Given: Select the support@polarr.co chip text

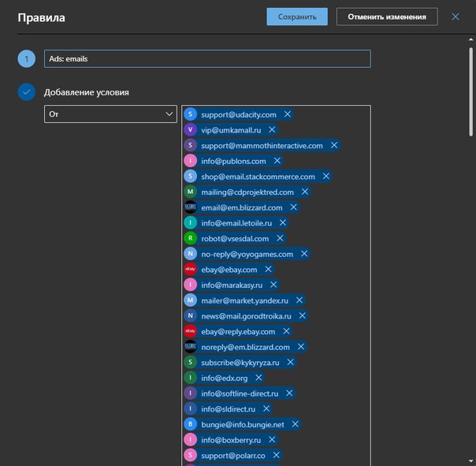Looking at the screenshot, I should point(233,456).
